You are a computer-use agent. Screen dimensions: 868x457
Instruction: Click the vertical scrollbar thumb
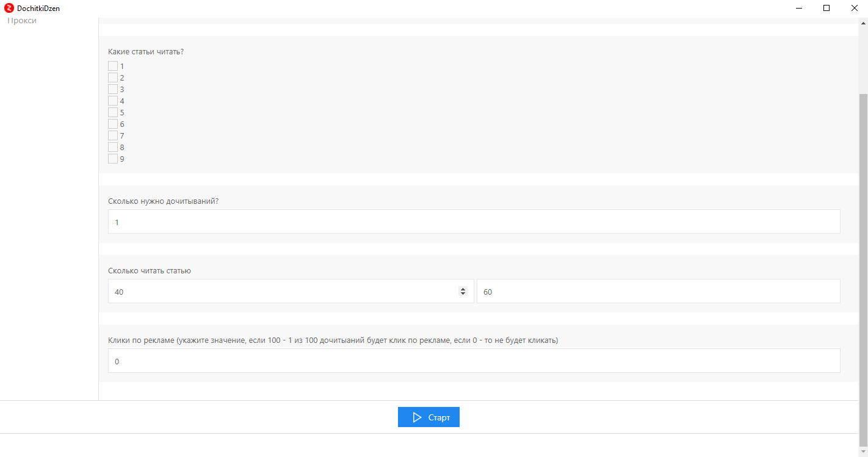pos(863,268)
